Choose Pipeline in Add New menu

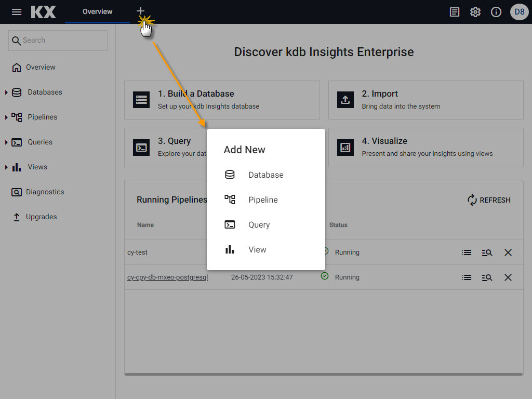coord(265,200)
